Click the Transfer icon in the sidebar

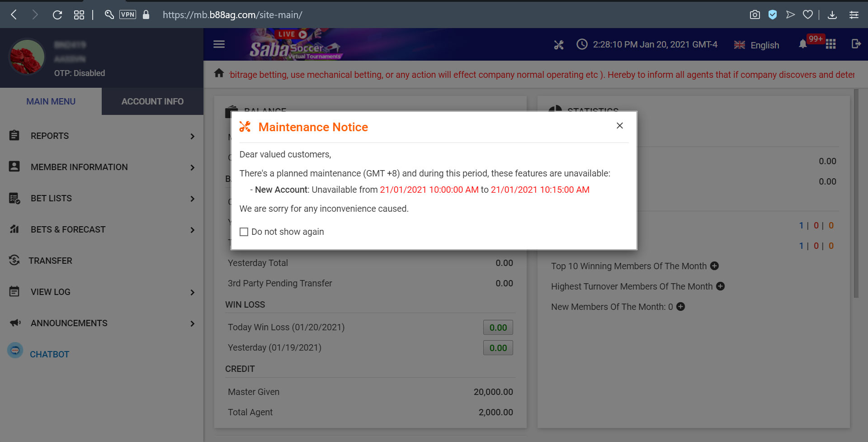point(14,260)
